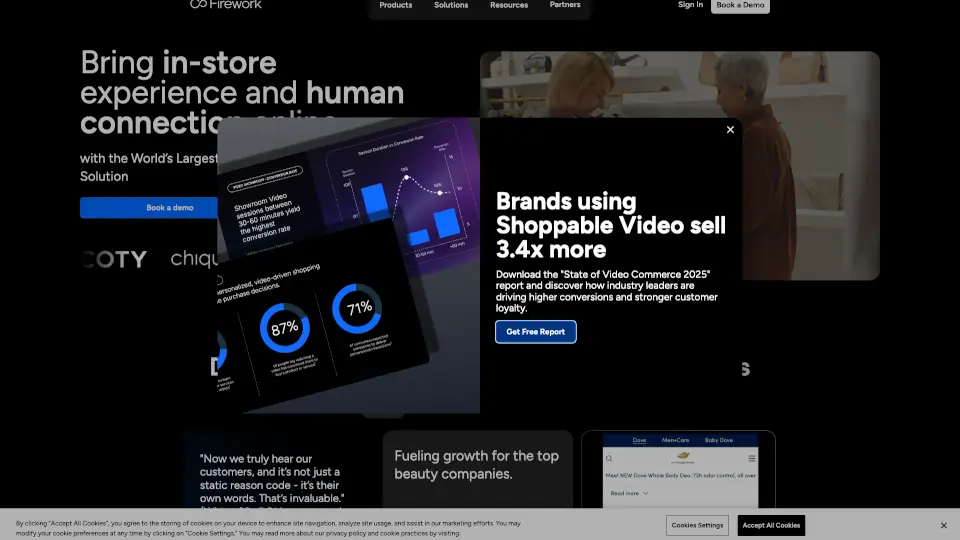Dismiss the cookie consent banner

point(943,525)
